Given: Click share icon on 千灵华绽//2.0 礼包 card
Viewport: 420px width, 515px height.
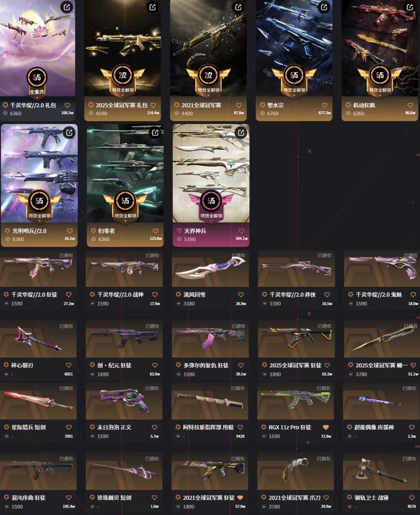Looking at the screenshot, I should 67,7.
